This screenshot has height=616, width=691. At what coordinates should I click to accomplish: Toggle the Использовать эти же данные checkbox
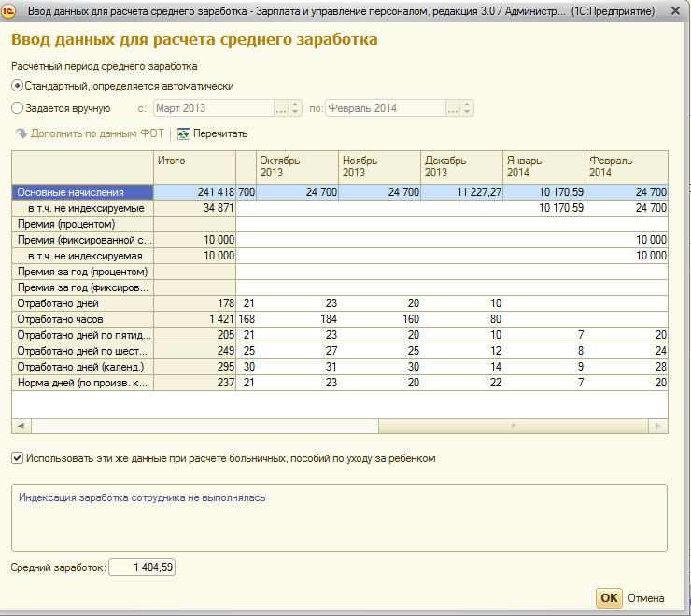pos(17,458)
